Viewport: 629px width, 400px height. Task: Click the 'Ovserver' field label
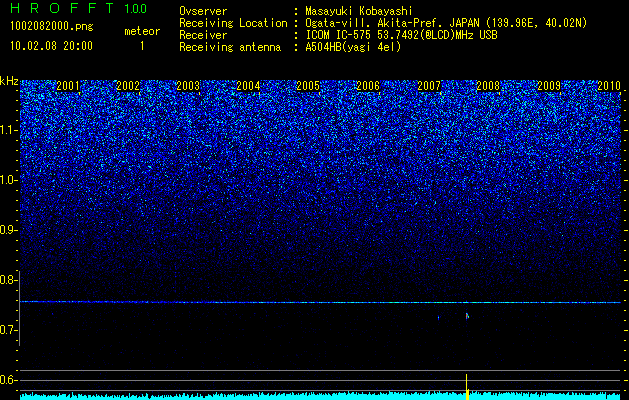point(203,11)
